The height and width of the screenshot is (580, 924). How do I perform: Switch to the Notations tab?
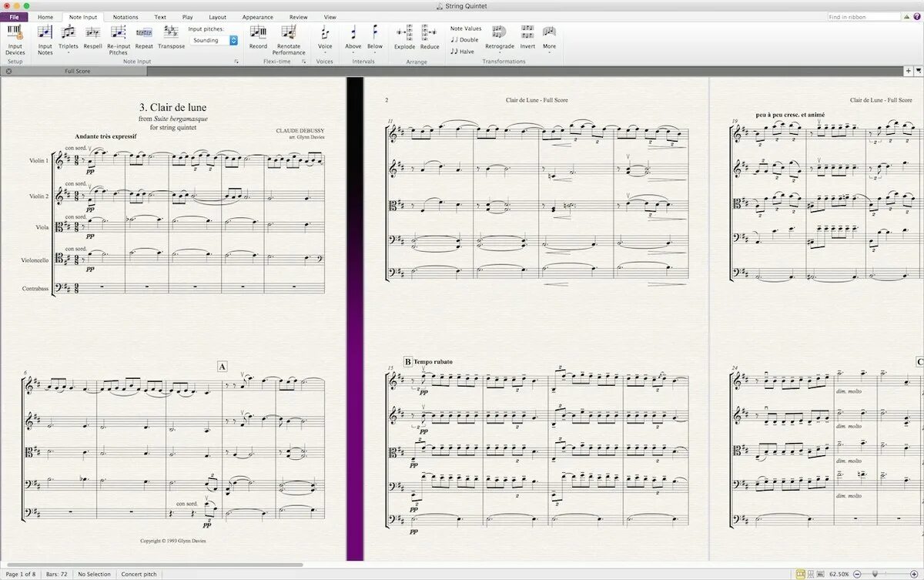pyautogui.click(x=126, y=16)
